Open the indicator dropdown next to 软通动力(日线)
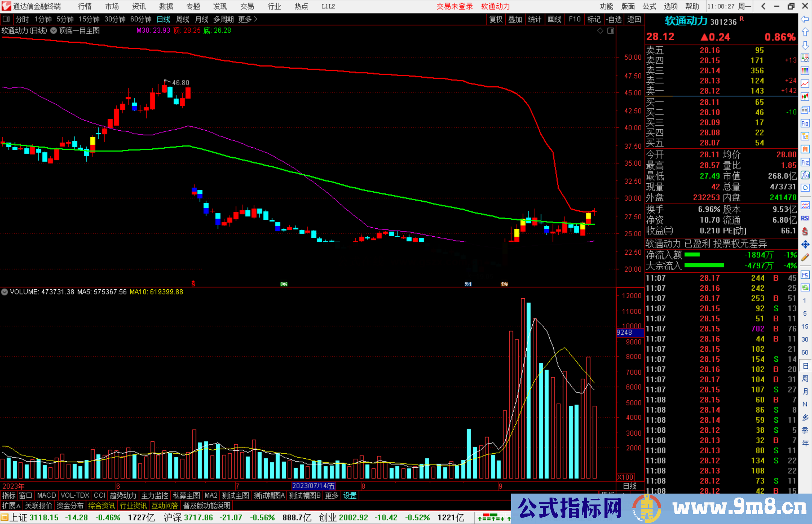The width and height of the screenshot is (812, 524). 53,31
